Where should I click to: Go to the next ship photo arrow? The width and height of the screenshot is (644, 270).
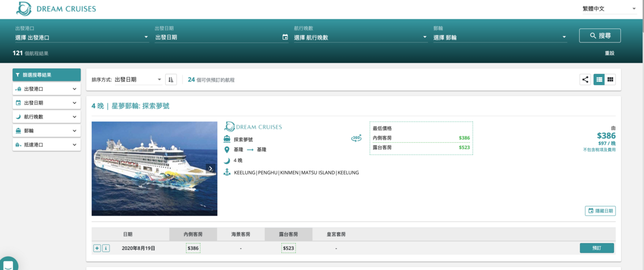[210, 169]
